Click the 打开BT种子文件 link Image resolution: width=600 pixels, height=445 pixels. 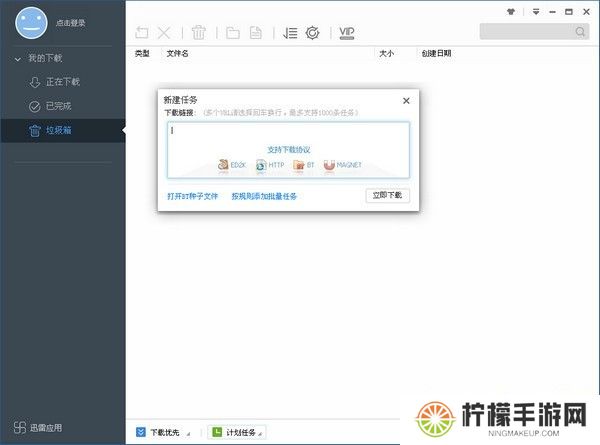[x=192, y=196]
